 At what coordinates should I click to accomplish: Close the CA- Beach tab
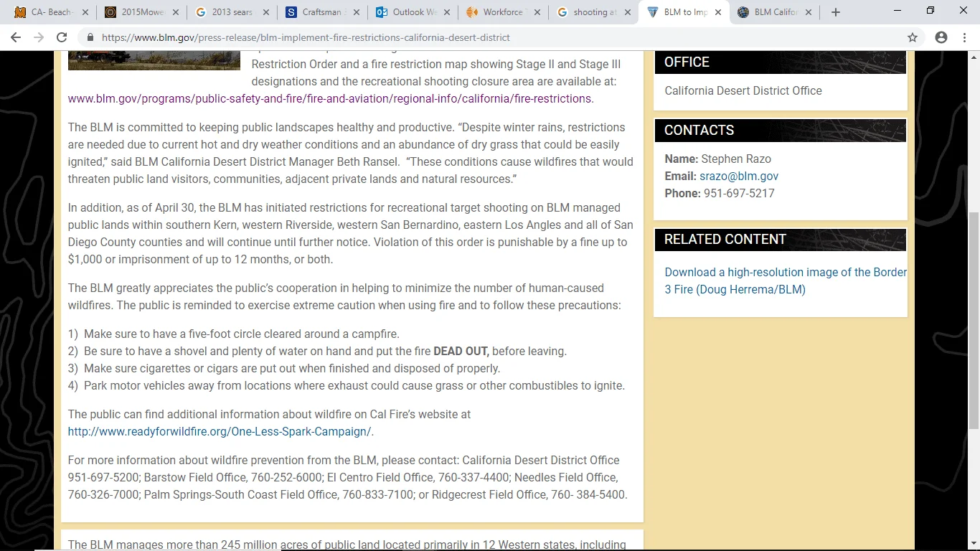pos(85,12)
